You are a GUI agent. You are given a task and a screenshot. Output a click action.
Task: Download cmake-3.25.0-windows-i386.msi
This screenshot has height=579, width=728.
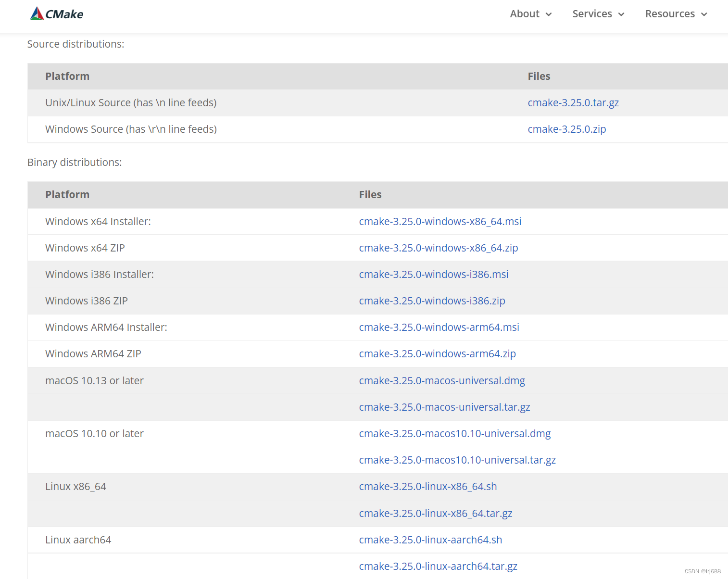434,274
